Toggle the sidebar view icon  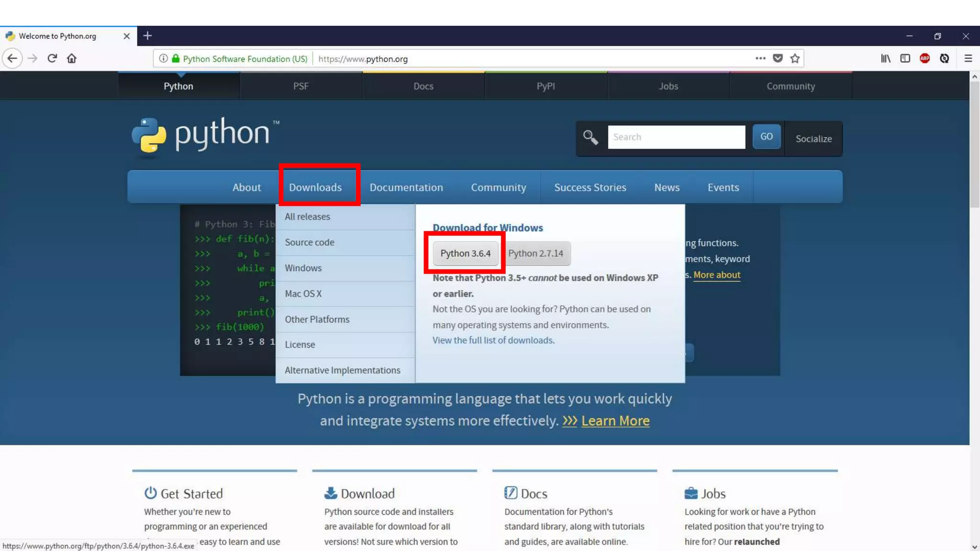(905, 58)
